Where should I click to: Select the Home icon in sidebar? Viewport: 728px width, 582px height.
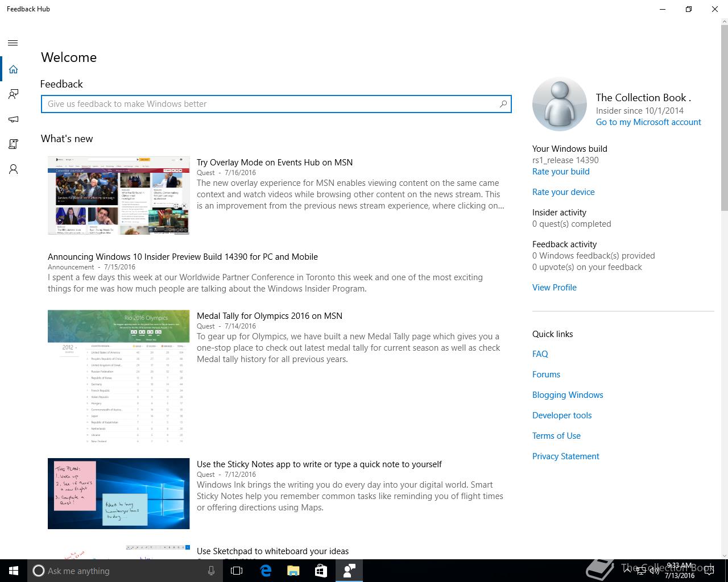pyautogui.click(x=13, y=69)
